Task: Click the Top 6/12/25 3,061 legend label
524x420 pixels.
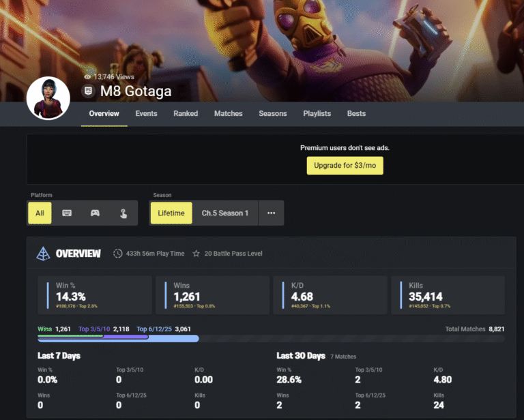Action: (x=164, y=329)
